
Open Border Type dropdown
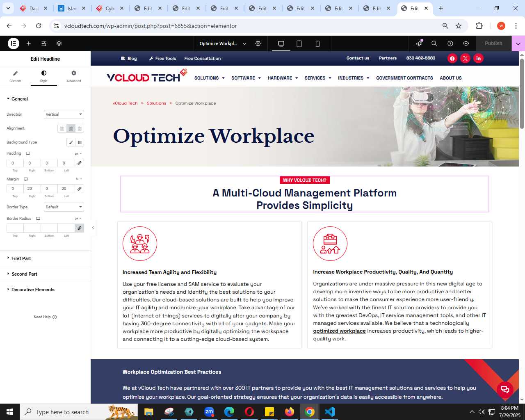point(64,207)
